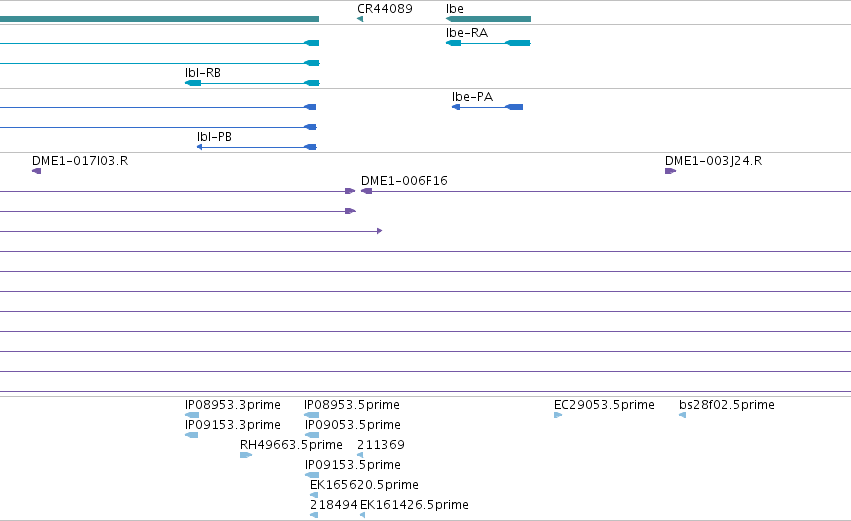
Task: Click the 211369 feature arrow
Action: pos(360,455)
